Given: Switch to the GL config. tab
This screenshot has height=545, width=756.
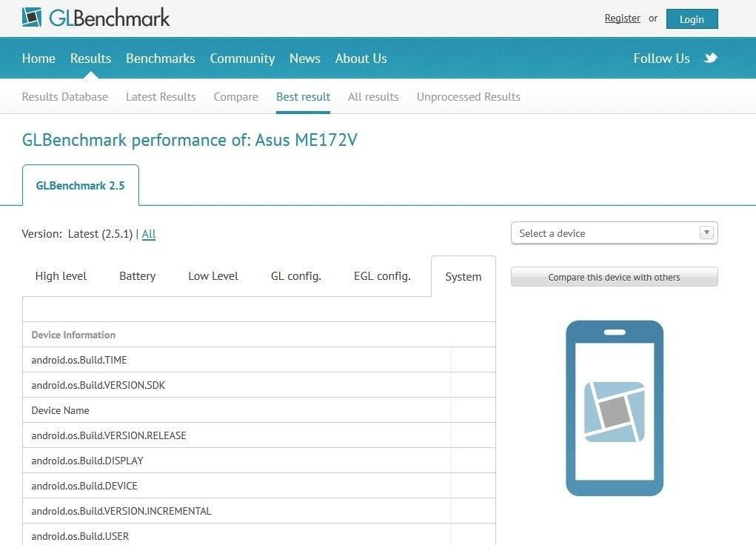Looking at the screenshot, I should coord(296,276).
